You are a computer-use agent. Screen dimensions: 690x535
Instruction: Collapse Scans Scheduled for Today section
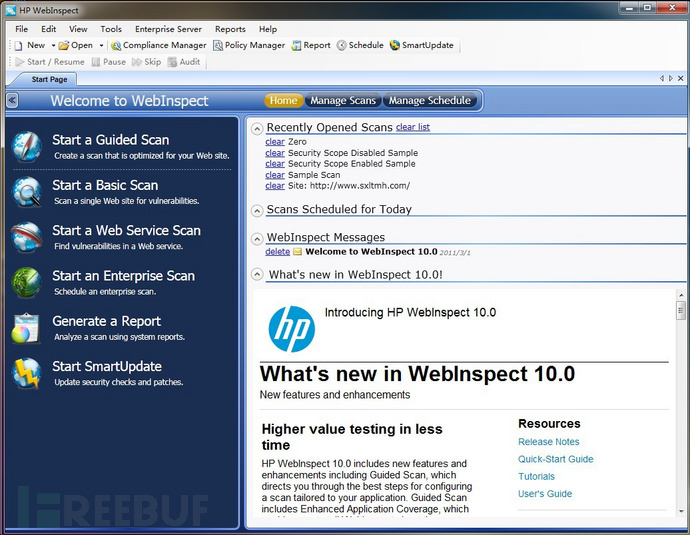[x=257, y=210]
